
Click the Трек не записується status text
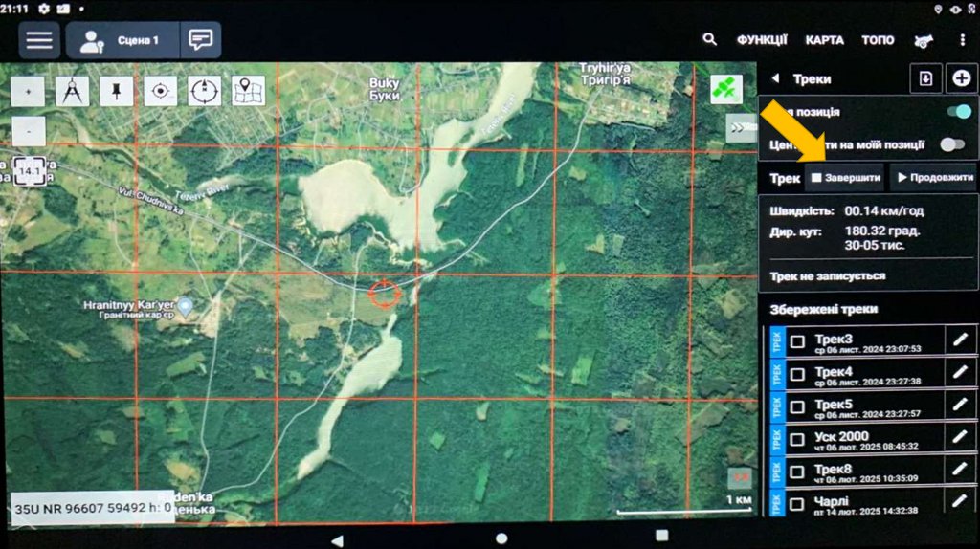point(828,276)
